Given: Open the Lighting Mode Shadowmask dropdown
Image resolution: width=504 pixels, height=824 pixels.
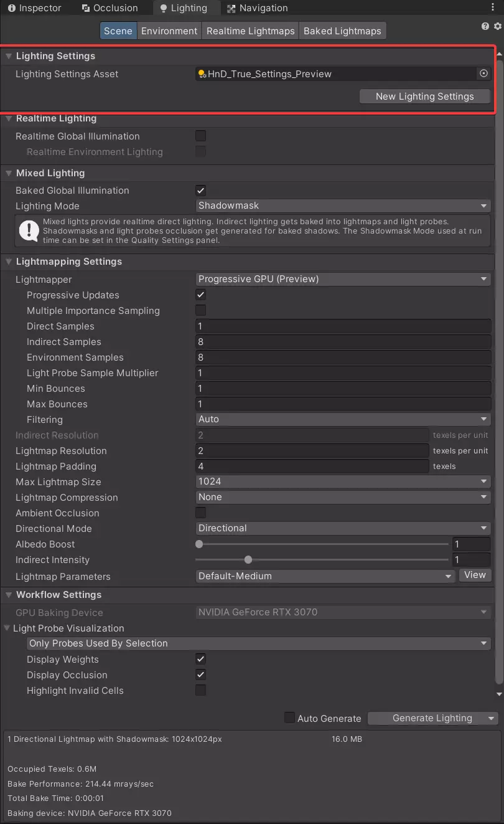Looking at the screenshot, I should click(x=343, y=206).
